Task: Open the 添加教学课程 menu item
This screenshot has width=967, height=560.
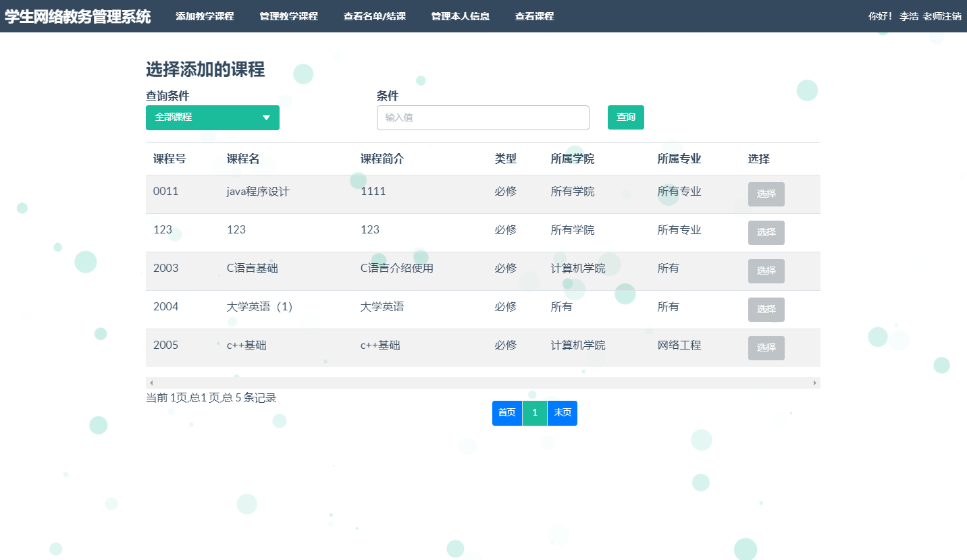Action: [205, 16]
